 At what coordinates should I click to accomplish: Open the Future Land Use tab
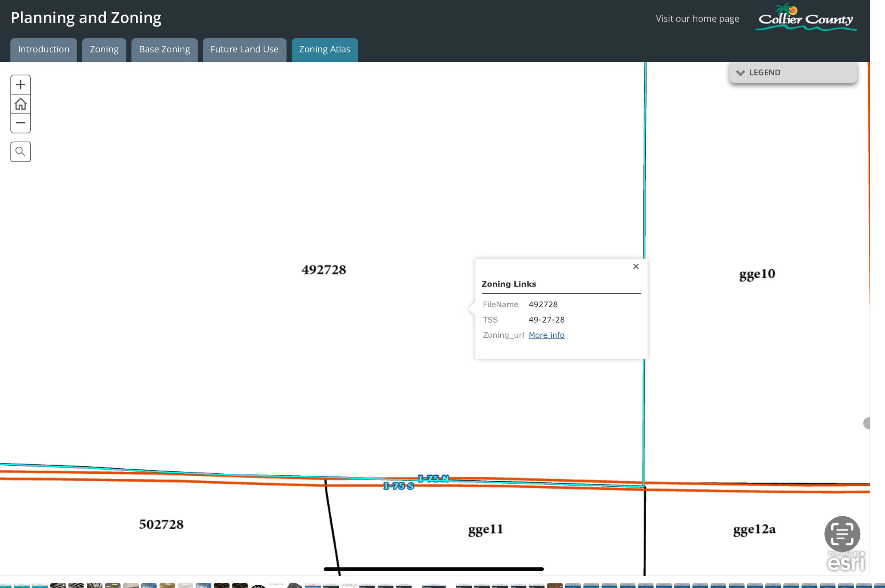pos(244,50)
